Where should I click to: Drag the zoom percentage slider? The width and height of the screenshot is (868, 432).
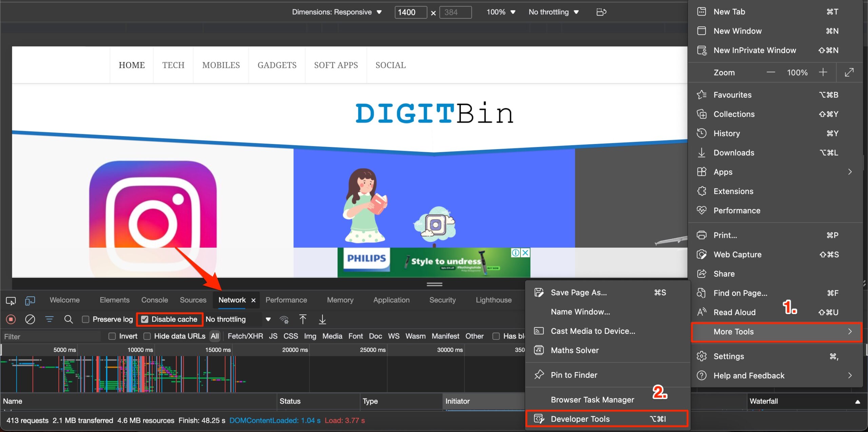[x=798, y=73]
